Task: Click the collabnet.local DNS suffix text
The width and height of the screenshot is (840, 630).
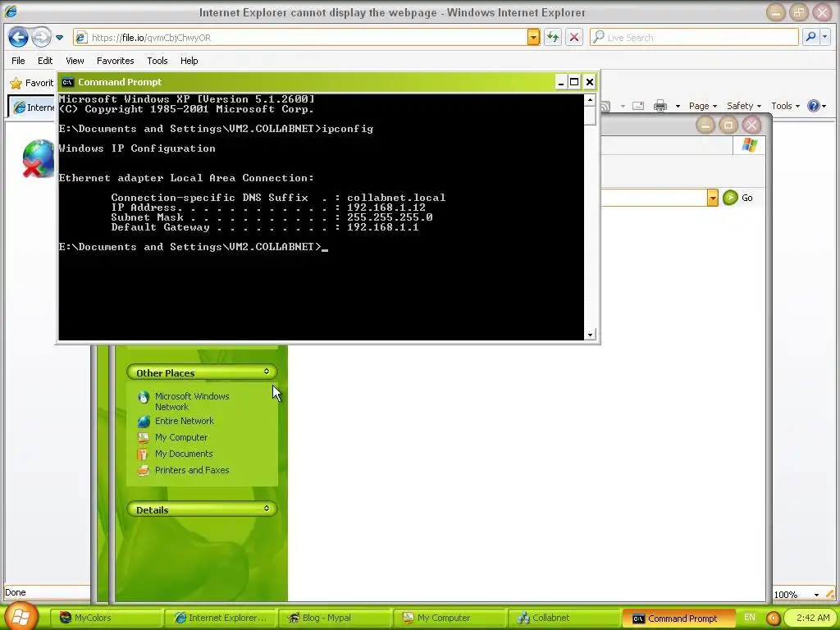Action: pos(396,198)
